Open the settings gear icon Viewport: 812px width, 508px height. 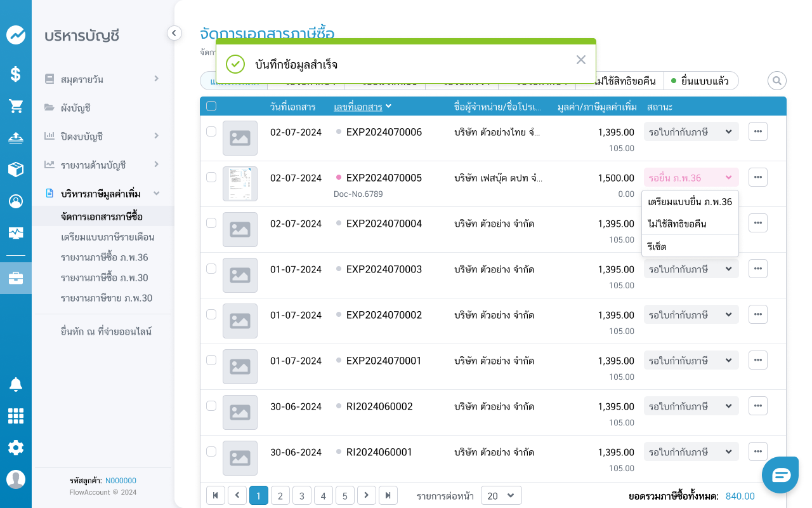coord(16,448)
